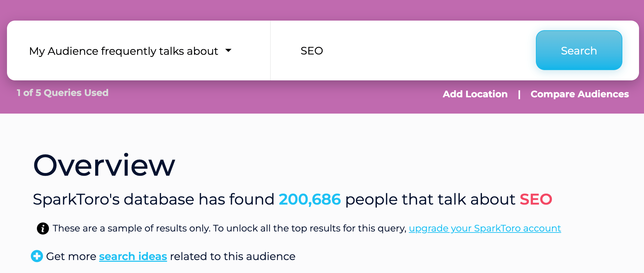Open the Compare Audiences option

tap(579, 94)
